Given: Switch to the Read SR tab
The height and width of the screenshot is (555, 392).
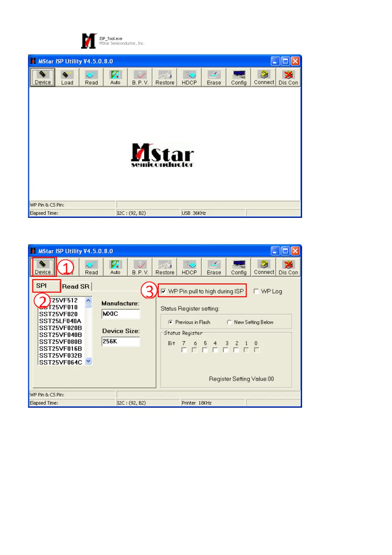Looking at the screenshot, I should (x=76, y=286).
